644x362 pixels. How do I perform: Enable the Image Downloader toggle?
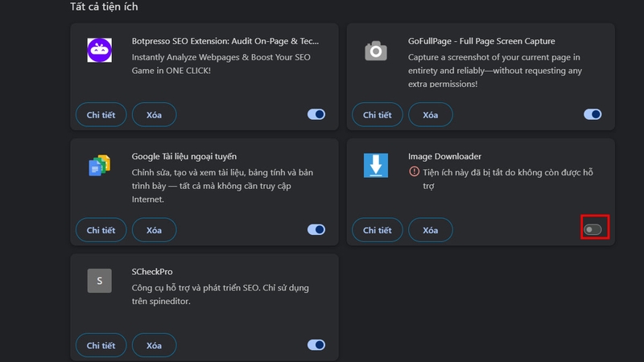pos(592,230)
